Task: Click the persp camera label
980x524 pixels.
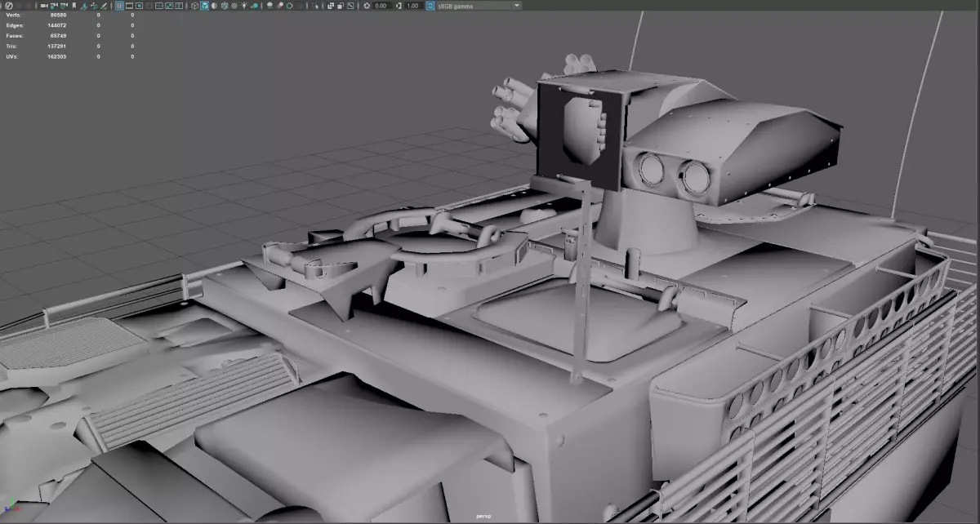Action: click(483, 517)
